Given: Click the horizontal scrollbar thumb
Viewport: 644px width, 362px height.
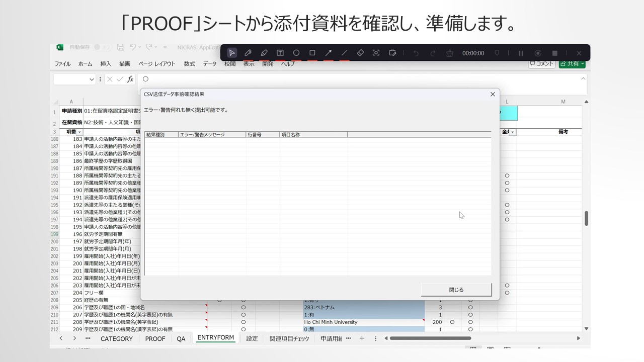Looking at the screenshot, I should point(430,338).
